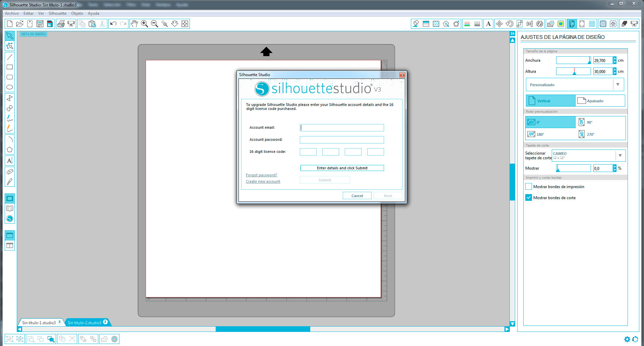Click the Print icon in toolbar
The width and height of the screenshot is (644, 346).
pos(61,24)
